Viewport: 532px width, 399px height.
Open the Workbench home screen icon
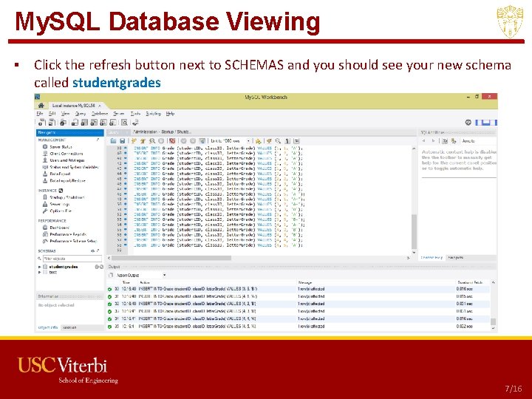41,106
